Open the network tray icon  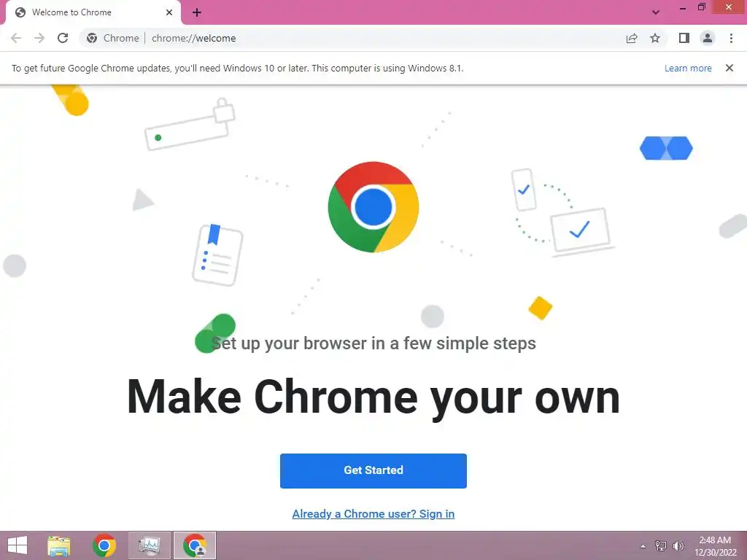661,546
